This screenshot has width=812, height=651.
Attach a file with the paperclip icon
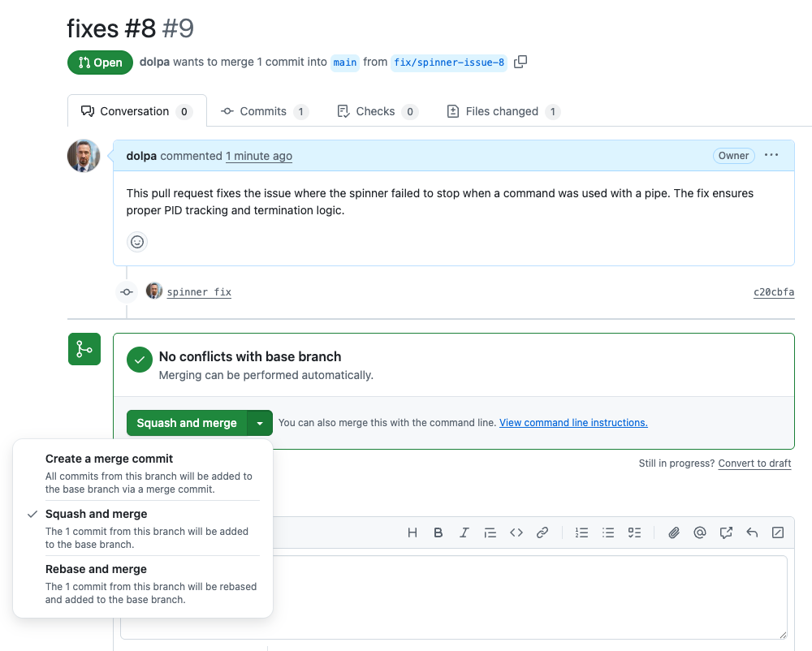674,532
